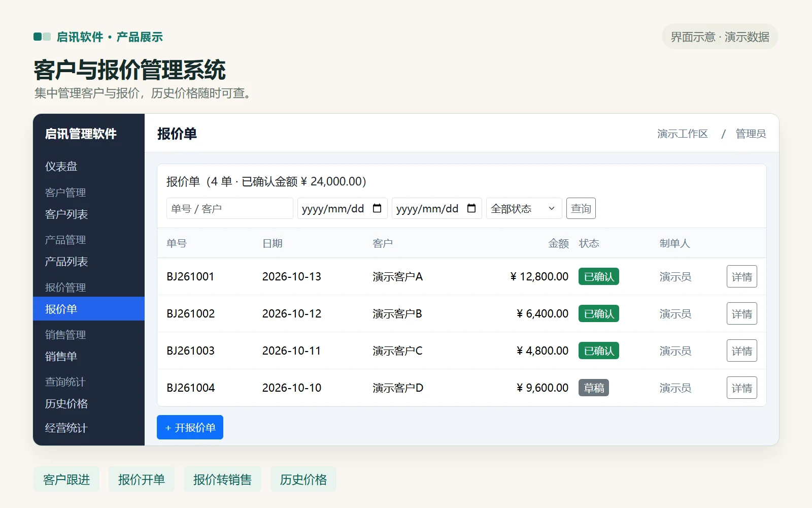Viewport: 812px width, 508px height.
Task: Open 销售单 in sidebar
Action: coord(89,356)
